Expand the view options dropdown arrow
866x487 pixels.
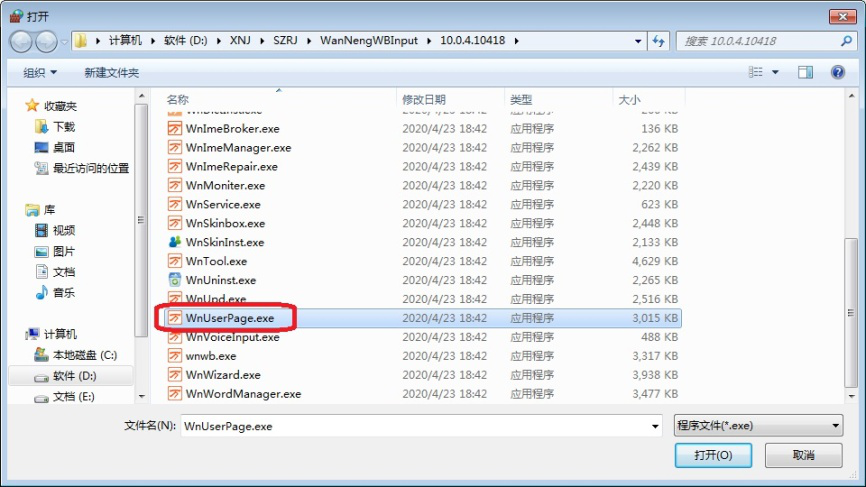coord(775,72)
